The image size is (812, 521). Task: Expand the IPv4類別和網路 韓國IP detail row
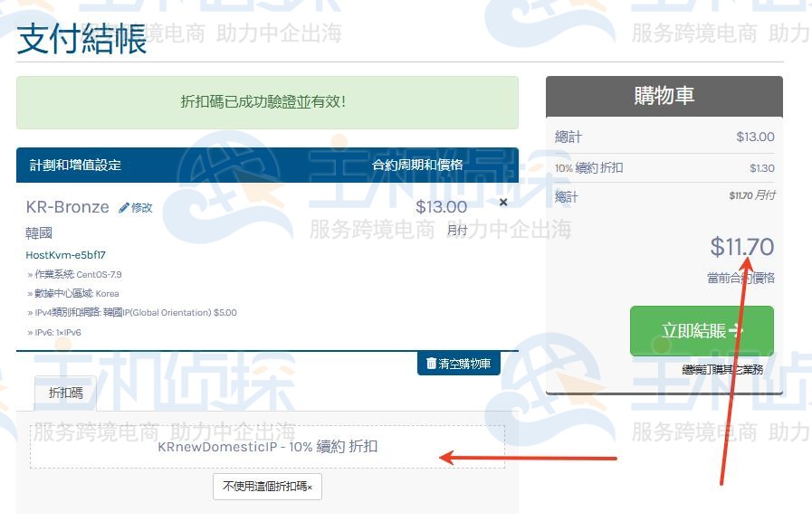[x=132, y=312]
